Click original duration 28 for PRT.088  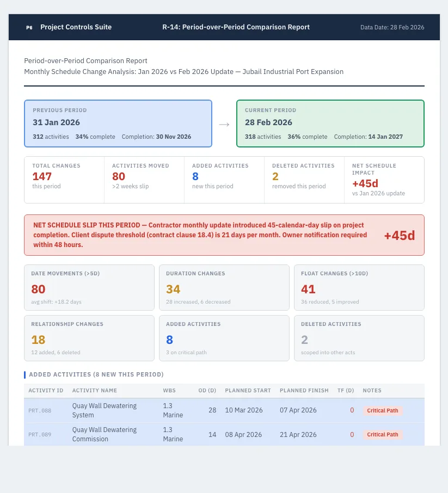pyautogui.click(x=212, y=410)
